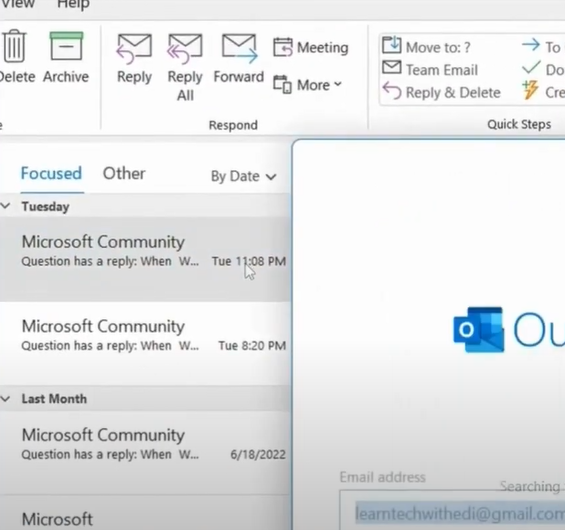Click the Team Email quick step
Image resolution: width=565 pixels, height=530 pixels.
click(430, 70)
